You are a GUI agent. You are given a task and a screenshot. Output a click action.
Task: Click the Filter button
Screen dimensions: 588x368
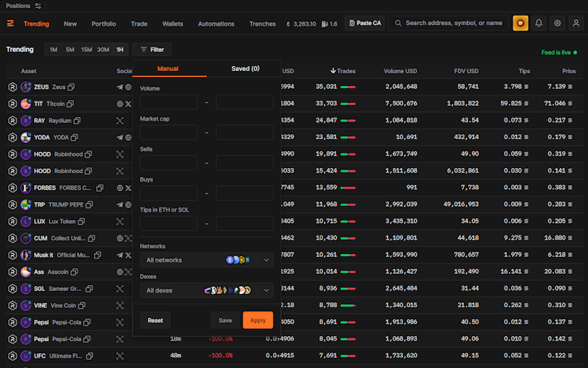click(x=152, y=50)
